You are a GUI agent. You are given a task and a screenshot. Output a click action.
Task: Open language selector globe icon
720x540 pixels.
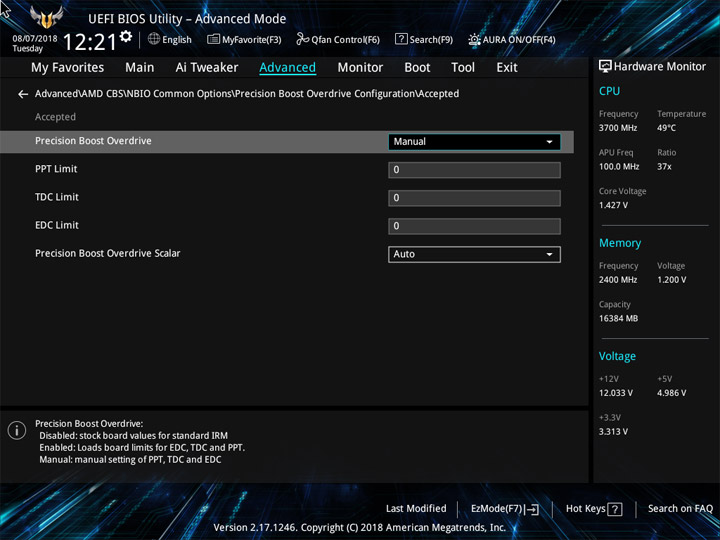tap(154, 39)
